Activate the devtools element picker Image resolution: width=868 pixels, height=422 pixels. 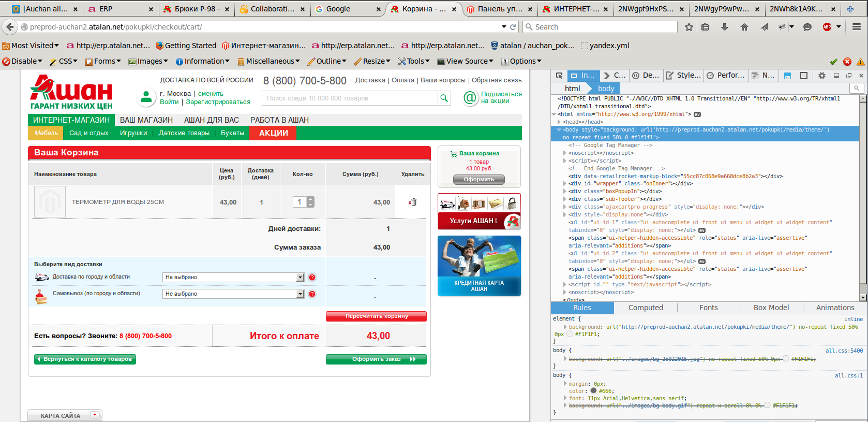tap(559, 76)
